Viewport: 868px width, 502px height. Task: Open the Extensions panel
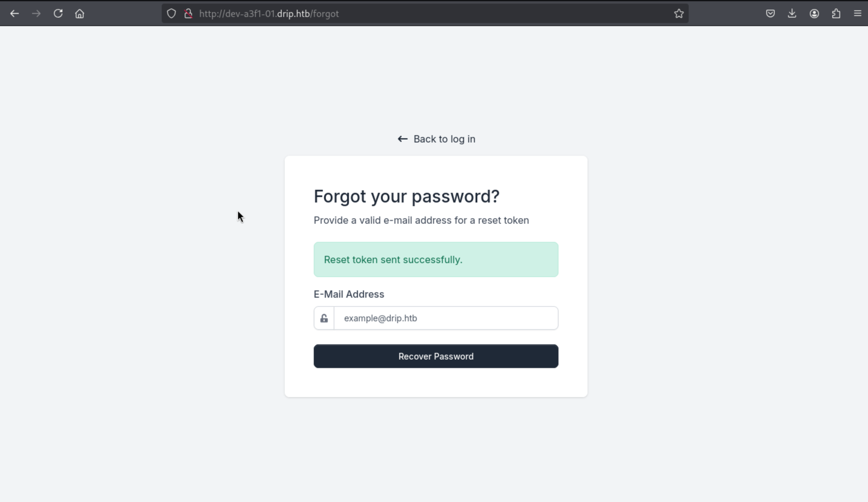point(836,14)
